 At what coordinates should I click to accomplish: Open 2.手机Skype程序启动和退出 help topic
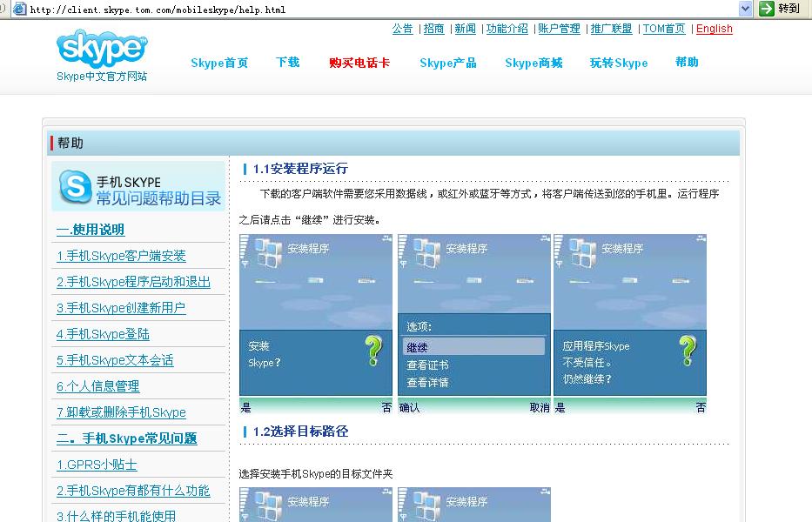click(134, 282)
